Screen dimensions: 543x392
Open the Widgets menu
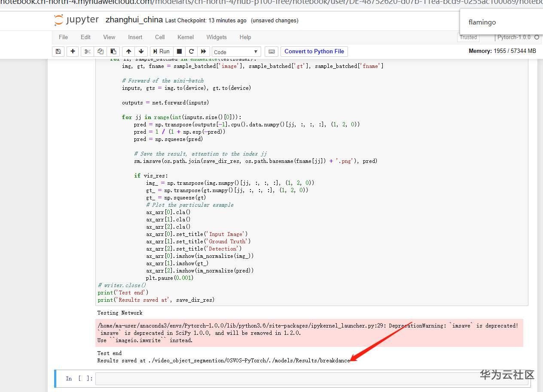point(217,37)
